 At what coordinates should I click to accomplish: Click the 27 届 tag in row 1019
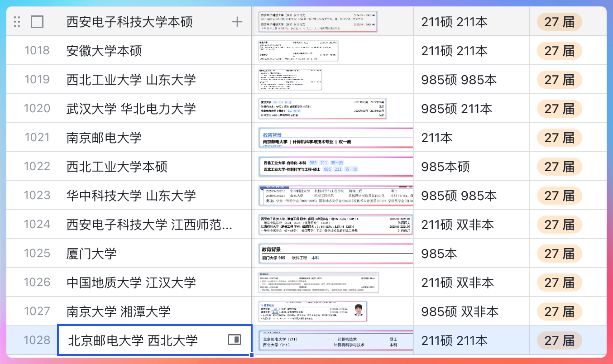click(x=560, y=80)
